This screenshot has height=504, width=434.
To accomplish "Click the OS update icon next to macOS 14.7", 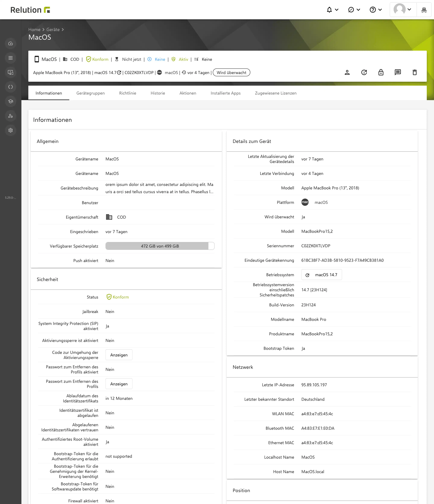I will coord(119,73).
